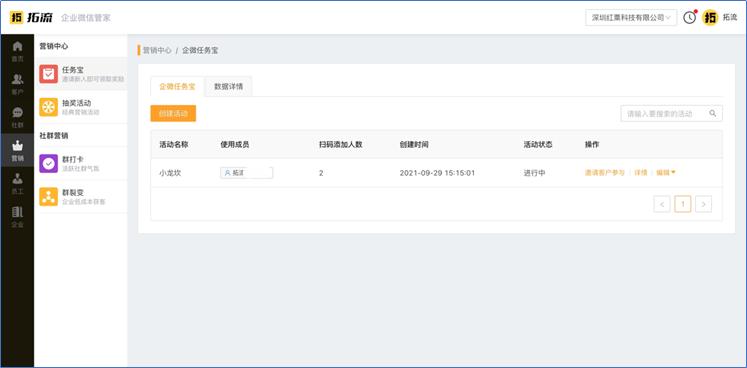Click the 使用成员 column header
Viewport: 747px width, 368px height.
coord(234,144)
